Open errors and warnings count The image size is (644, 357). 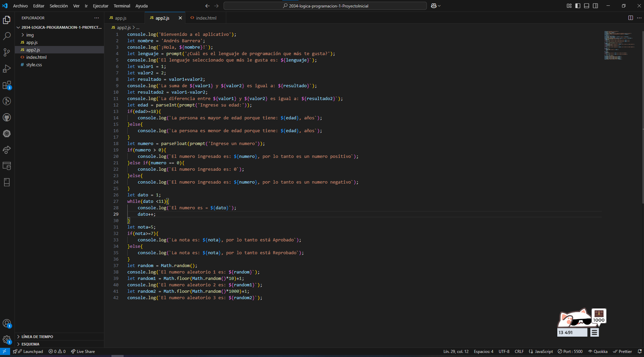pyautogui.click(x=57, y=352)
